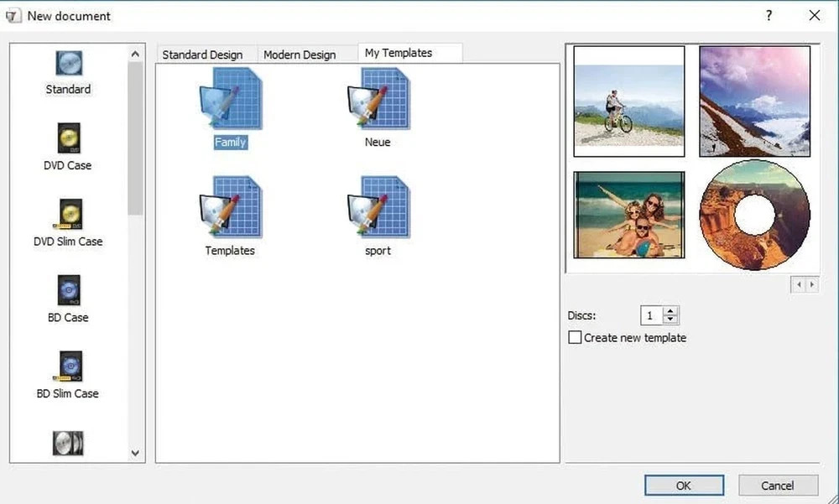839x504 pixels.
Task: Increase the Discs count with up arrow
Action: point(670,311)
